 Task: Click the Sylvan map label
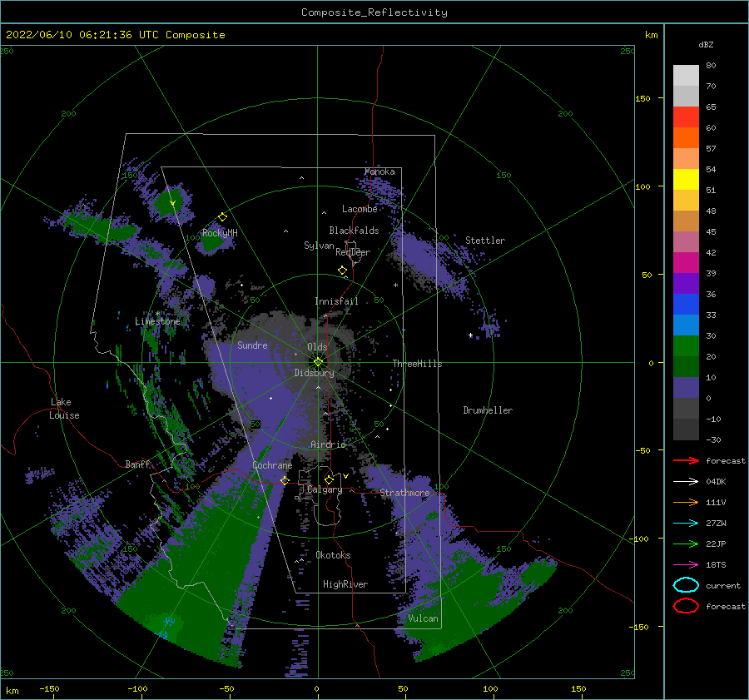(x=319, y=246)
